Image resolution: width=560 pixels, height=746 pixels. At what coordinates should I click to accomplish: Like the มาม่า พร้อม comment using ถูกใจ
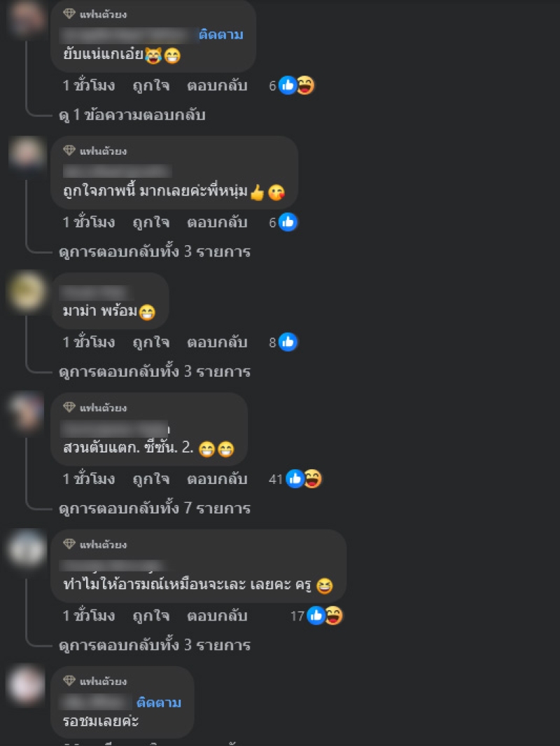151,343
